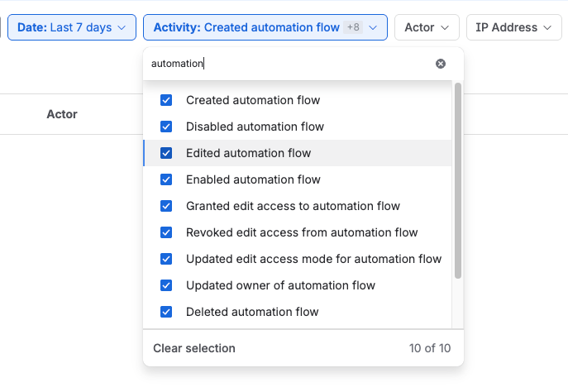Viewport: 568px width, 392px height.
Task: Uncheck Disabled automation flow checkbox
Action: 166,127
